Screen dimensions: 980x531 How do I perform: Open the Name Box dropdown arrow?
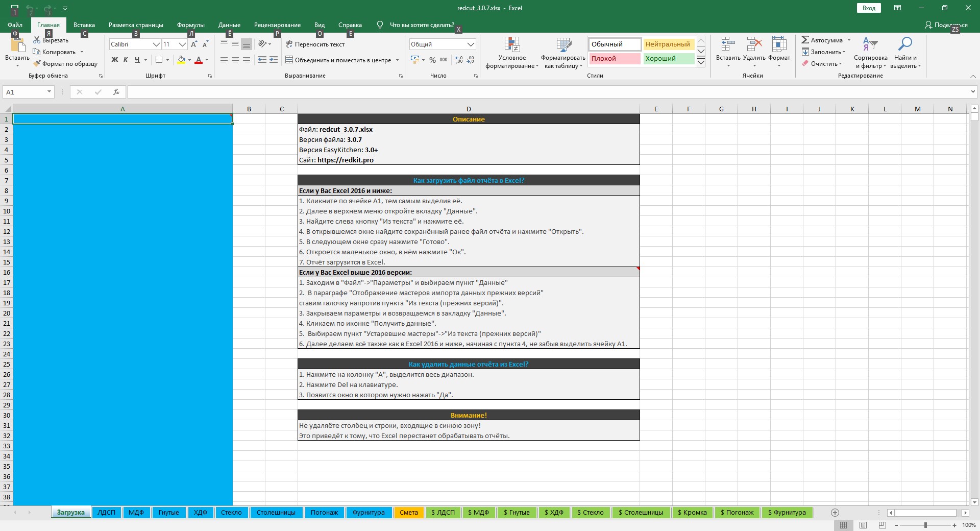point(49,92)
